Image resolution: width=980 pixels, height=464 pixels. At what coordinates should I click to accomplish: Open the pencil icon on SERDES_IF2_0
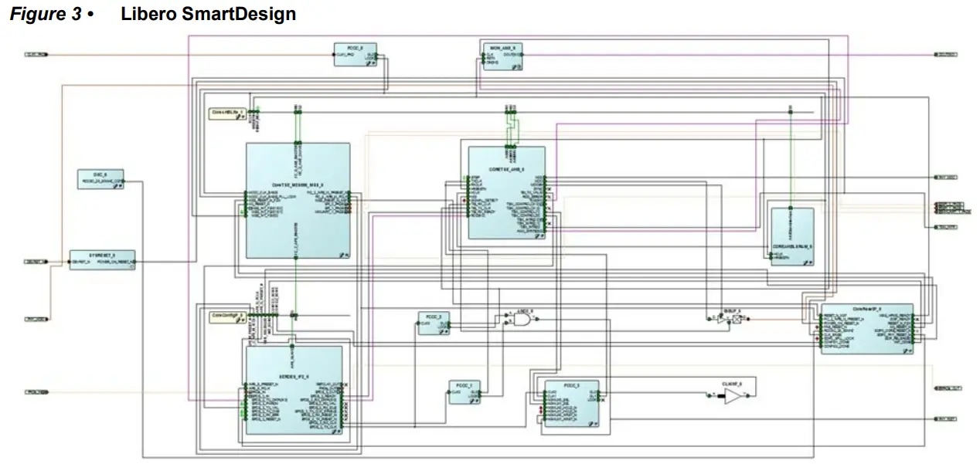335,431
